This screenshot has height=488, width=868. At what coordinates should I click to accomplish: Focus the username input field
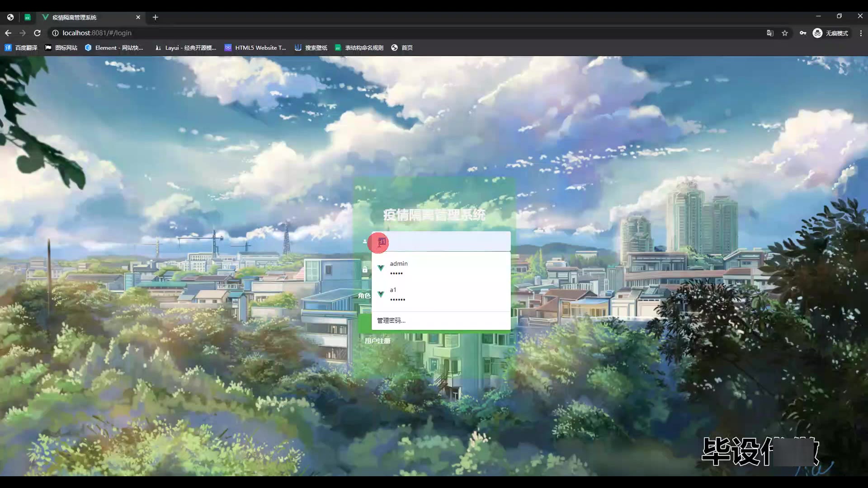coord(448,241)
